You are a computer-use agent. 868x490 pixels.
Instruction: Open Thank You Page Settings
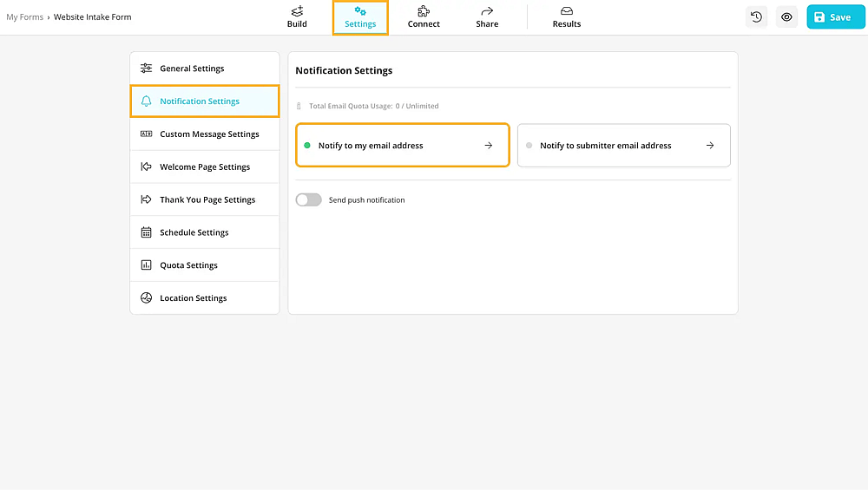click(x=205, y=199)
